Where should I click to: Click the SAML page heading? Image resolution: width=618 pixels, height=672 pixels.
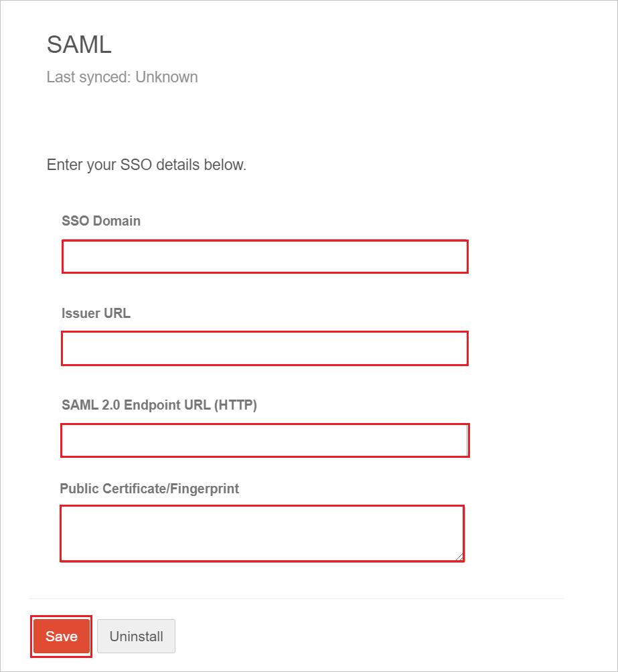point(79,45)
